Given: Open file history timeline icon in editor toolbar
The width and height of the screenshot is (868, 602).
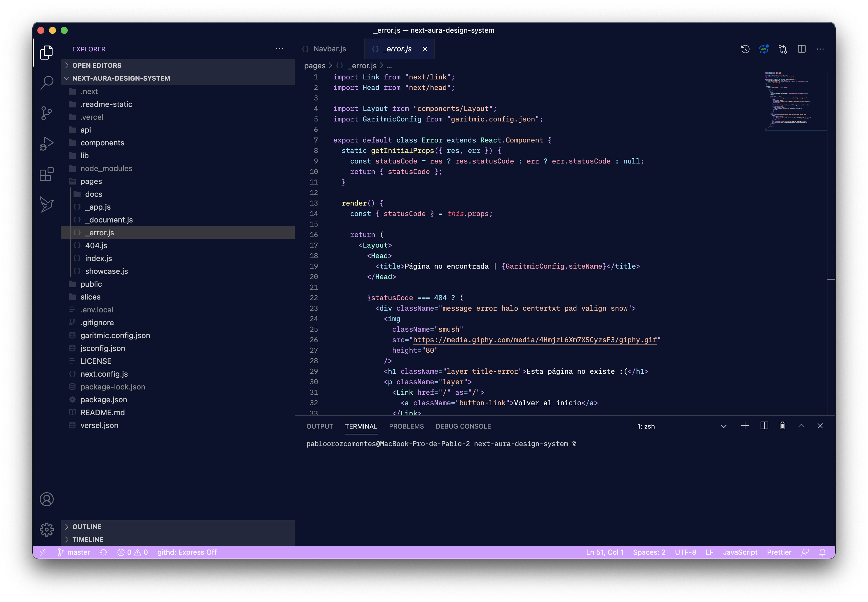Looking at the screenshot, I should tap(745, 49).
